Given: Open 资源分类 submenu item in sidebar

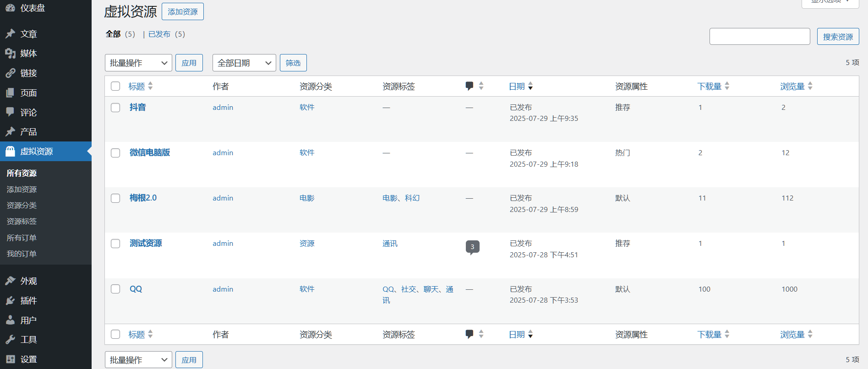Looking at the screenshot, I should [x=22, y=205].
